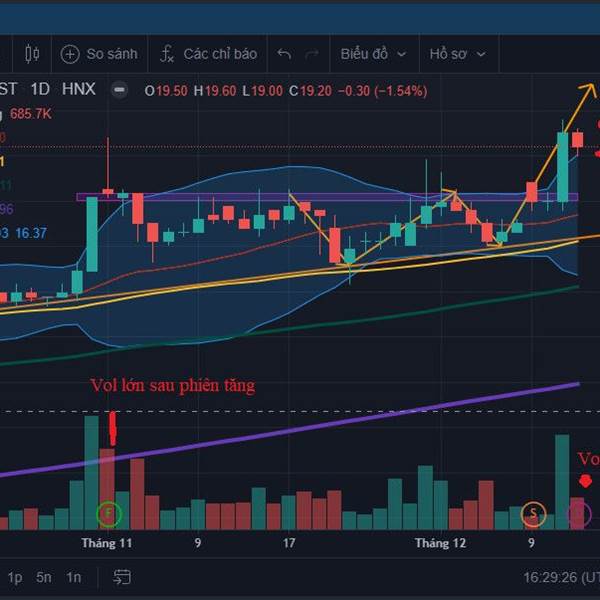Viewport: 600px width, 600px height.
Task: Redo the last chart action
Action: [x=312, y=54]
